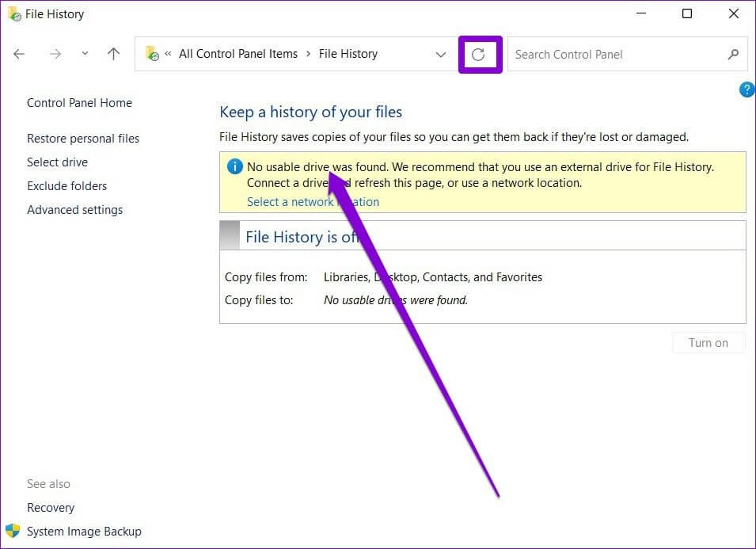Open the recent locations dropdown arrow
The width and height of the screenshot is (756, 549).
click(x=85, y=54)
